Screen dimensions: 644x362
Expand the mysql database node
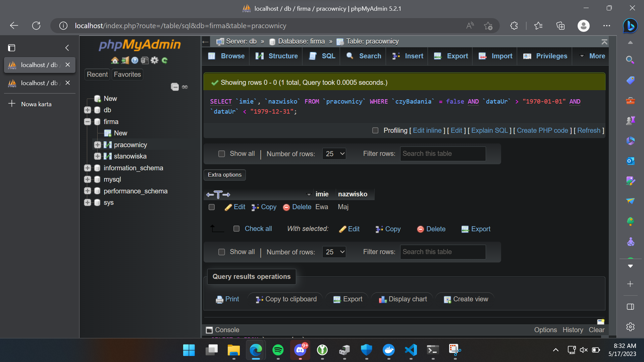(x=88, y=179)
